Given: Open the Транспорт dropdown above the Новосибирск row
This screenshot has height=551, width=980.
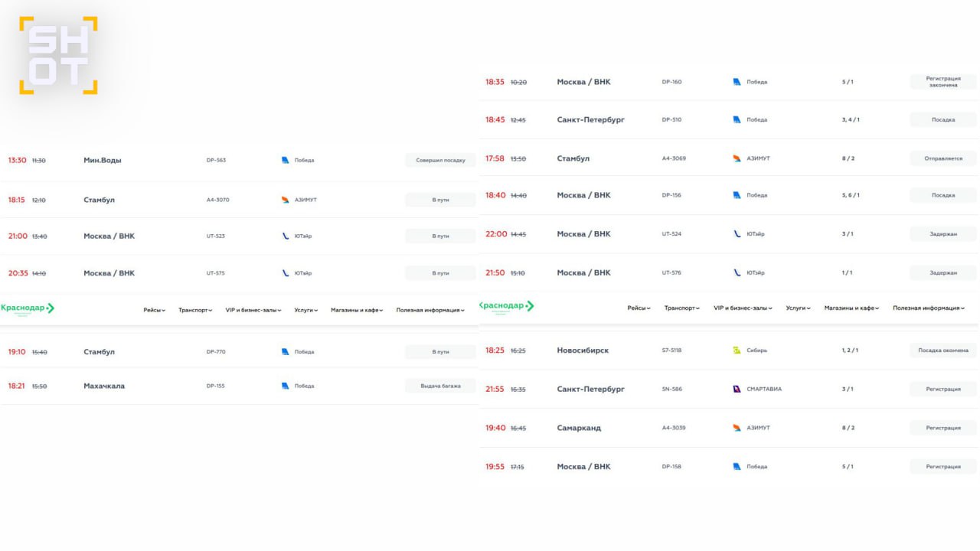Looking at the screenshot, I should pyautogui.click(x=681, y=308).
